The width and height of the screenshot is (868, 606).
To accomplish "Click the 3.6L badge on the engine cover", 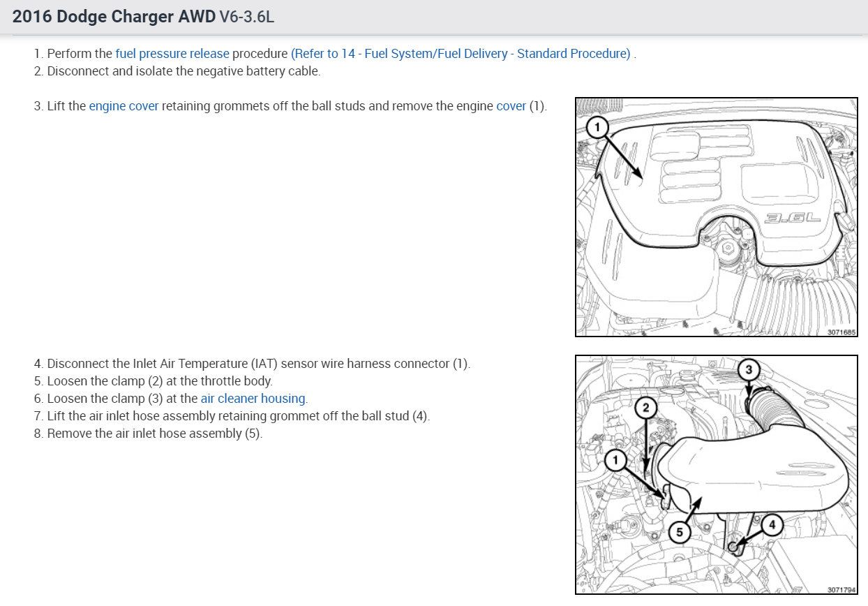I will pyautogui.click(x=792, y=218).
